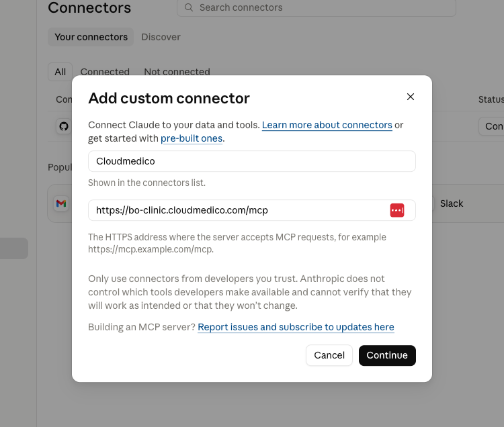The width and height of the screenshot is (504, 427).
Task: Click the red password manager icon in URL field
Action: pos(397,210)
